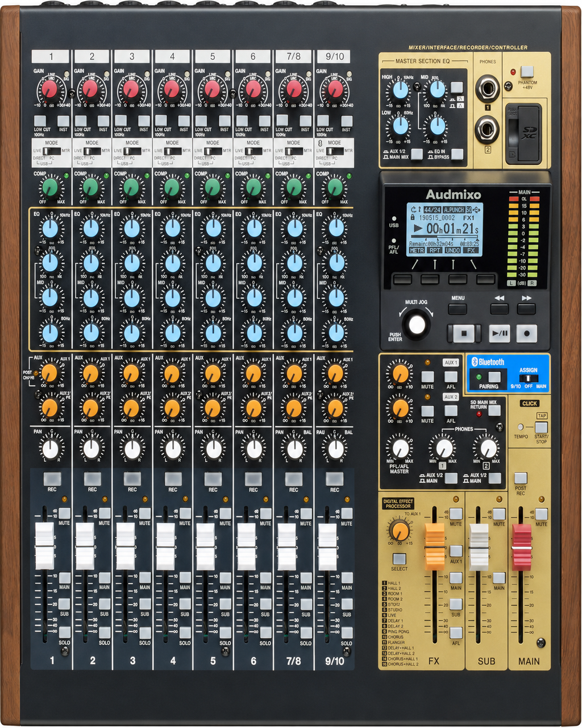Click master section EQ HIGH knob
Viewport: 582px width, 728px height.
[x=401, y=90]
